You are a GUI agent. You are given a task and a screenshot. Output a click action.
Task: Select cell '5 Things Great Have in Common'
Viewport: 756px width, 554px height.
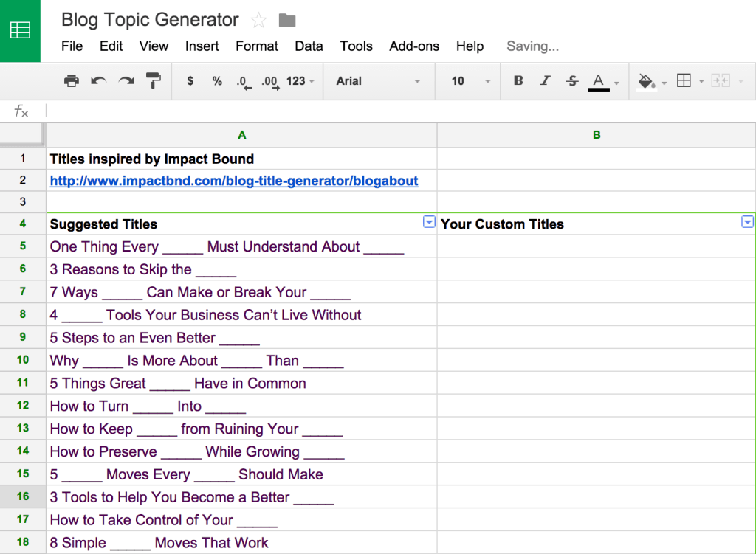tap(241, 383)
